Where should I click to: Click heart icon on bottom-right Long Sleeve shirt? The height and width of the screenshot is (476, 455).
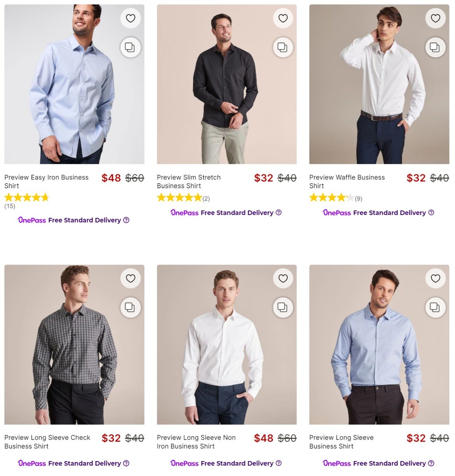435,279
